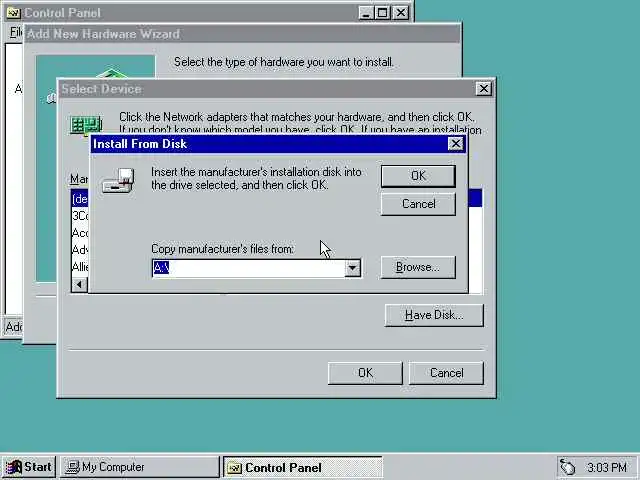This screenshot has height=480, width=640.
Task: Close the Control Panel window
Action: pos(401,13)
